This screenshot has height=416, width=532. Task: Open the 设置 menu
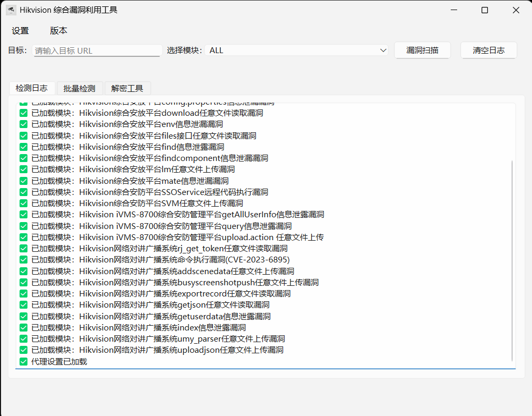(x=20, y=31)
